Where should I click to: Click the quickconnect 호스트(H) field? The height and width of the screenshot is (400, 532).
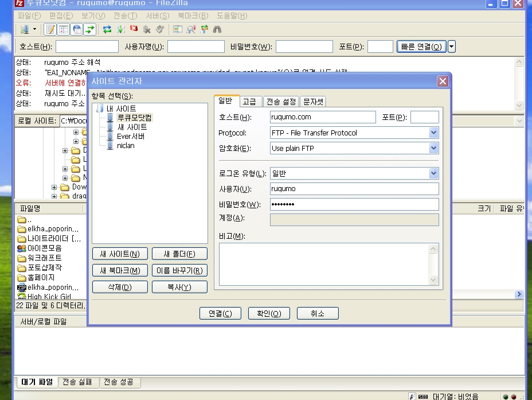(x=87, y=46)
